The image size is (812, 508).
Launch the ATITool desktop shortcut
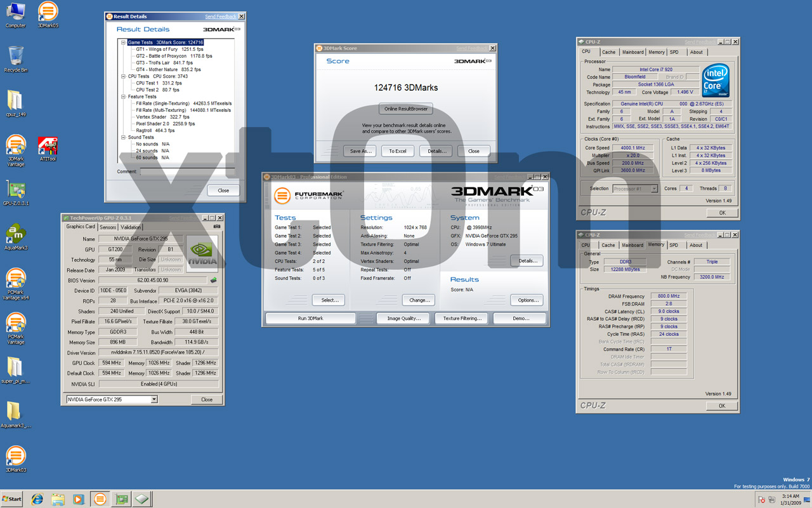[48, 148]
